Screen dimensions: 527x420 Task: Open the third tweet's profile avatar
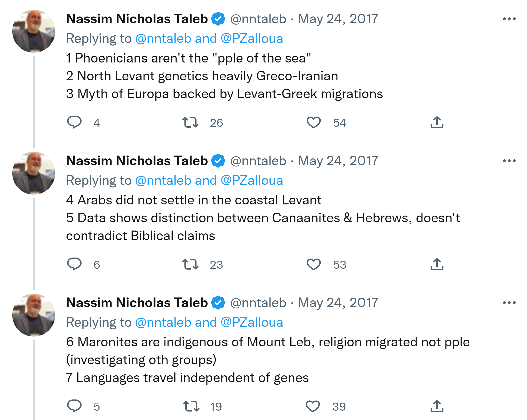click(34, 315)
